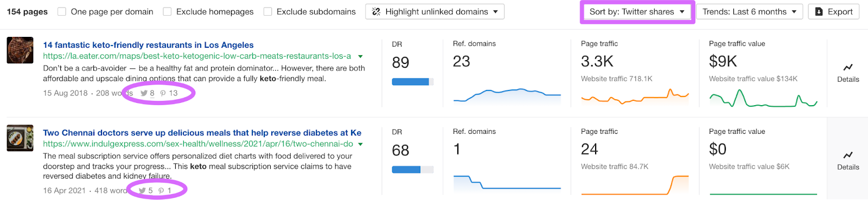Click the link icon beside Highlight unlinked domains
This screenshot has width=868, height=200.
coord(376,11)
